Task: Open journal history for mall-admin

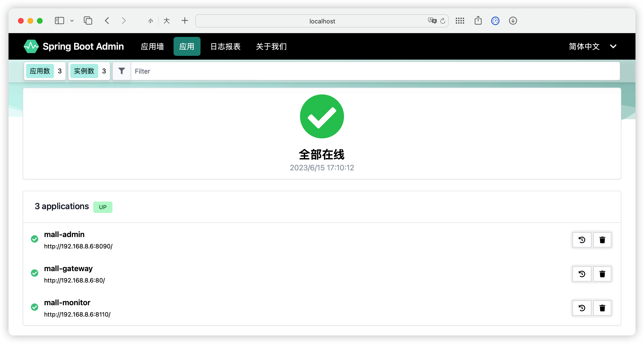Action: click(x=582, y=240)
